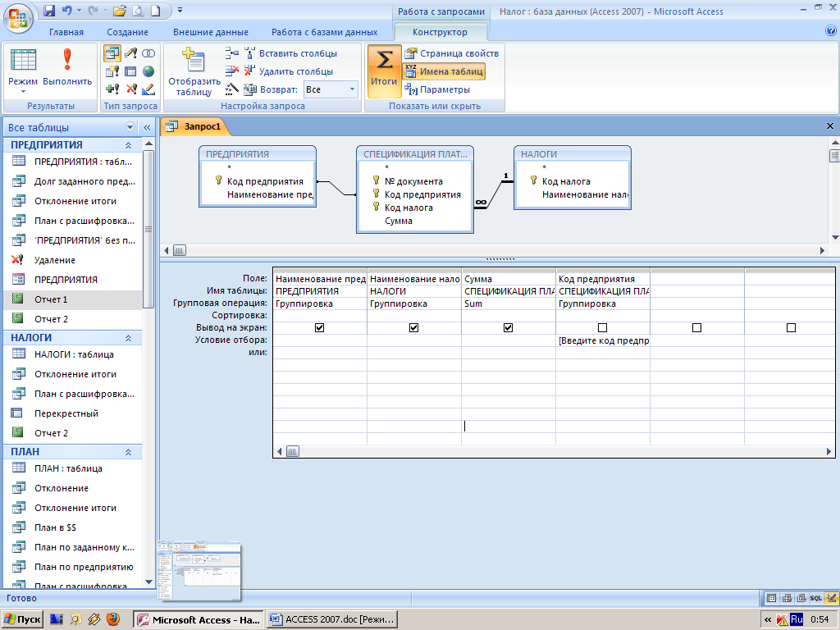Screen dimensions: 840x630
Task: Click the Kaspersky tray icon
Action: point(782,620)
